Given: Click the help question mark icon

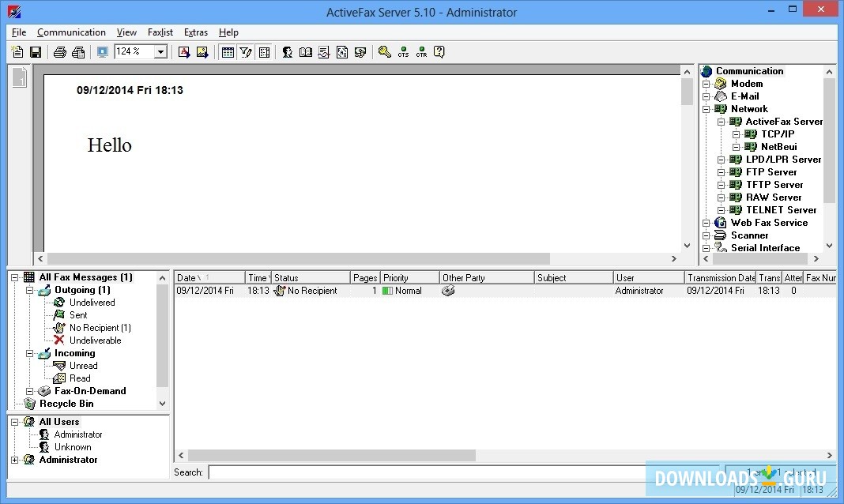Looking at the screenshot, I should click(439, 52).
